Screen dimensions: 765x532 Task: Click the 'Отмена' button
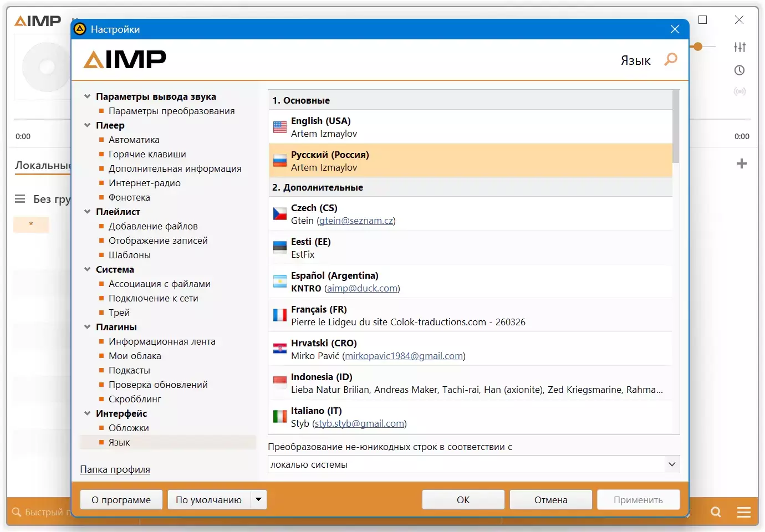coord(551,499)
